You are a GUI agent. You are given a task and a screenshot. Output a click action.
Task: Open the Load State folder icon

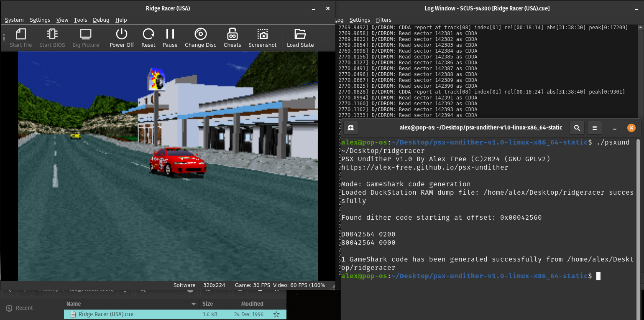300,34
